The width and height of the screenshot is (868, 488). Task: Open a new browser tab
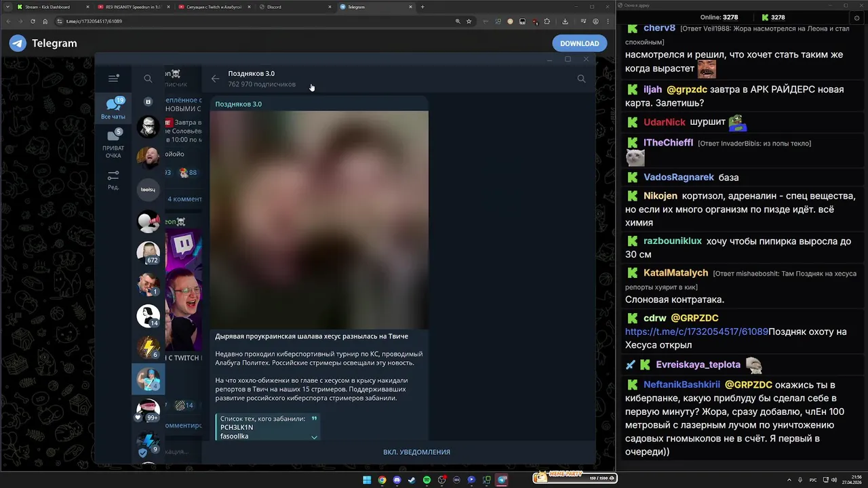tap(422, 7)
